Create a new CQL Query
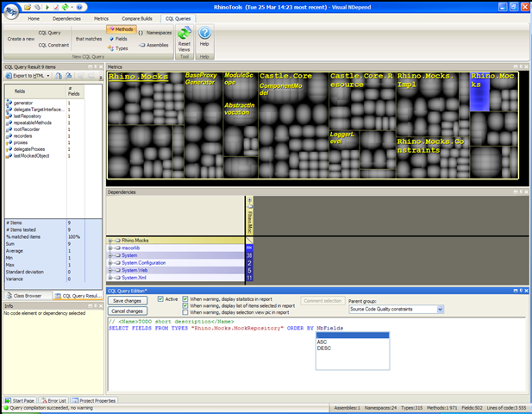The height and width of the screenshot is (414, 532). point(49,33)
